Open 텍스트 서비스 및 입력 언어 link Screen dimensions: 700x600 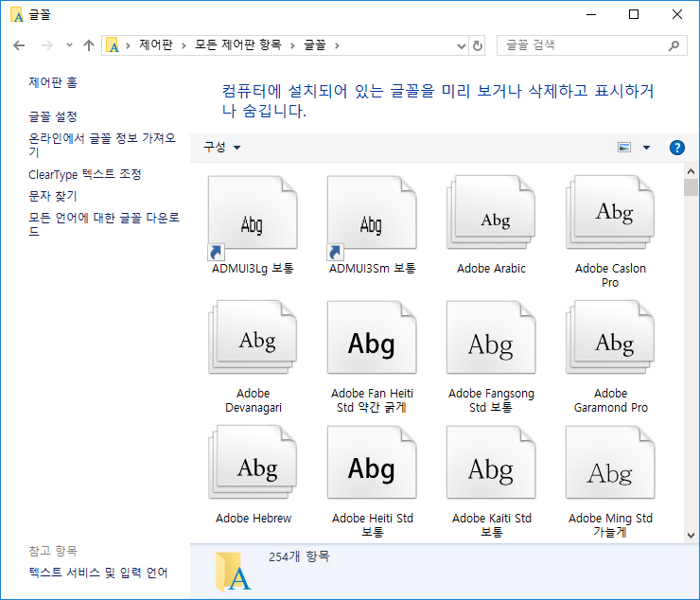pos(98,573)
